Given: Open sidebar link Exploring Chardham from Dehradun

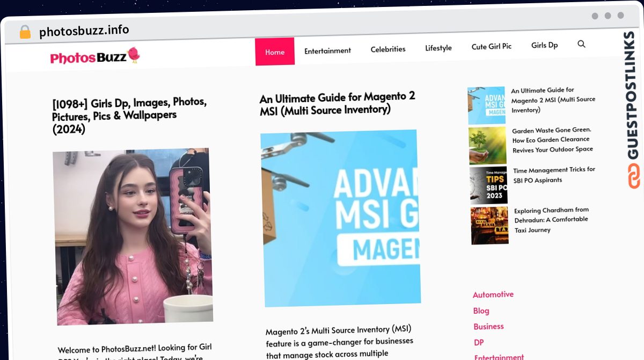Looking at the screenshot, I should click(x=552, y=220).
